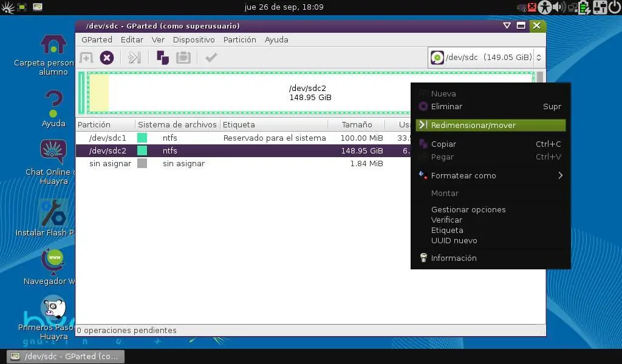Click the clock 'jue 26 de sep, 18:09'
This screenshot has height=364, width=622.
[x=284, y=7]
